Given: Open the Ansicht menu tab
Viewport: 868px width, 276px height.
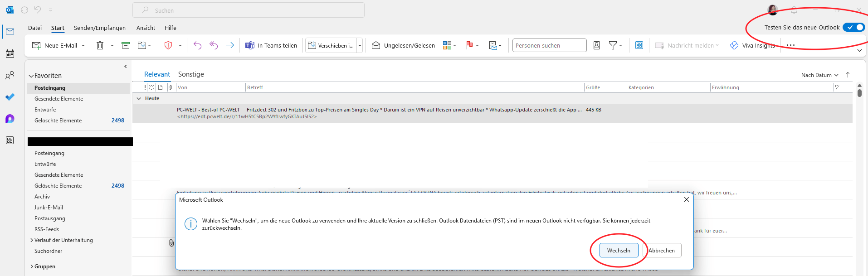Looking at the screenshot, I should pyautogui.click(x=146, y=28).
